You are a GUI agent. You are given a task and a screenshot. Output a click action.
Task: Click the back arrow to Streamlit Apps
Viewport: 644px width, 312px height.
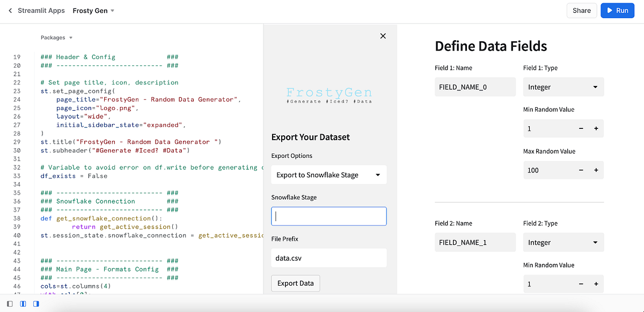pos(10,10)
